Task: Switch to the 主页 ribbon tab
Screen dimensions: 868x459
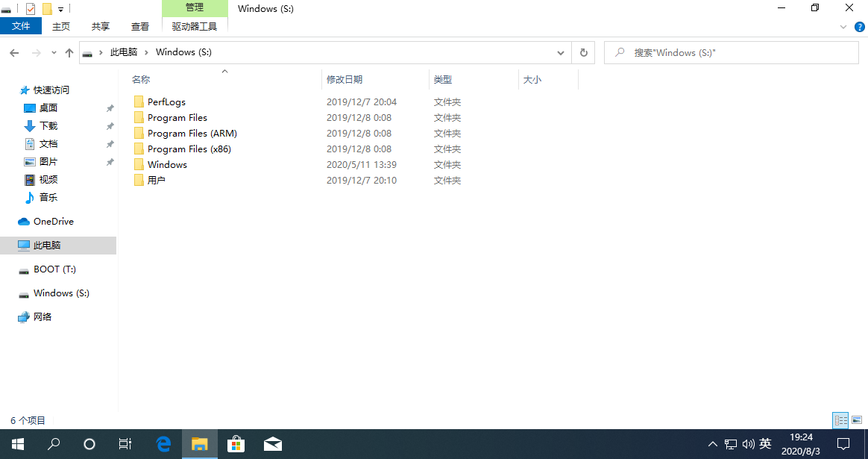Action: tap(61, 26)
